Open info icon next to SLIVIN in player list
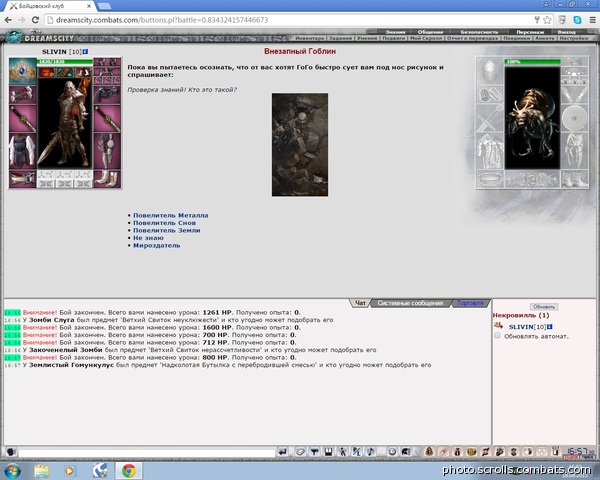 (549, 327)
